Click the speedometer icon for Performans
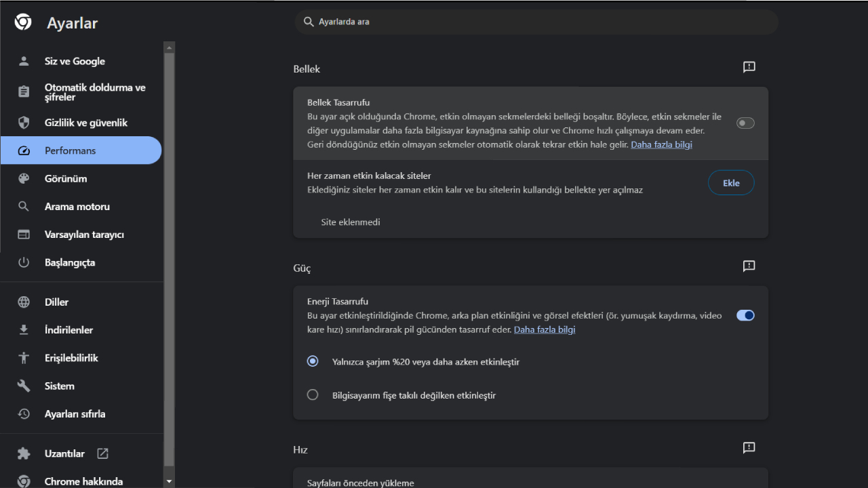This screenshot has height=488, width=868. pyautogui.click(x=24, y=150)
